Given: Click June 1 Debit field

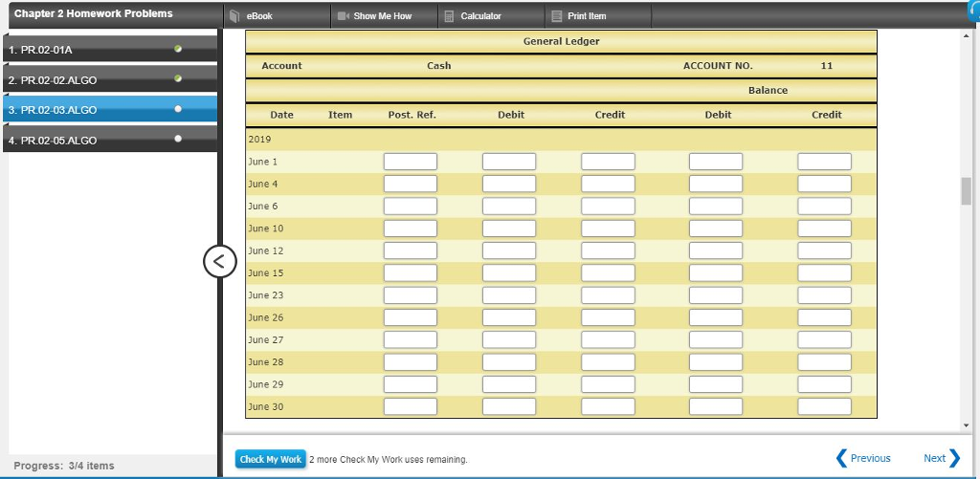Looking at the screenshot, I should tap(509, 162).
